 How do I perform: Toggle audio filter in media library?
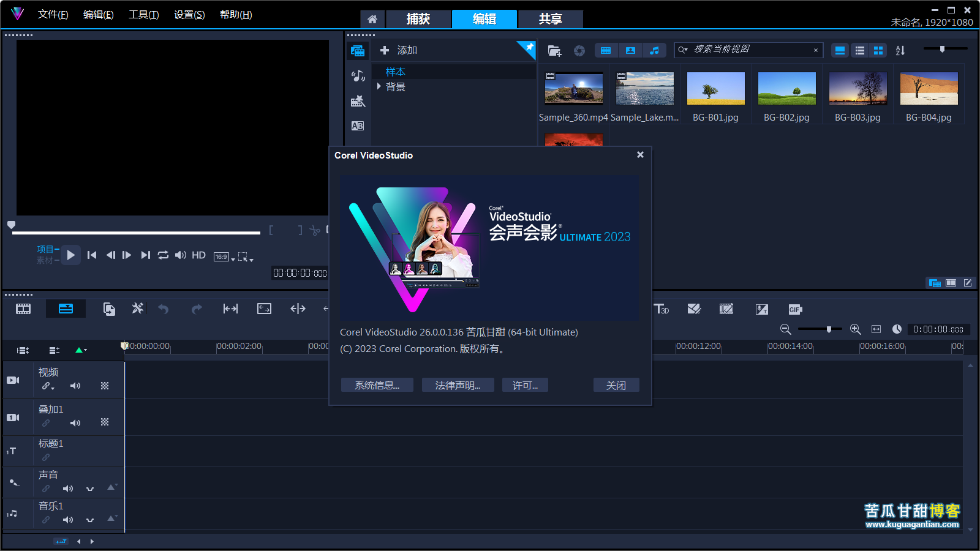[654, 51]
